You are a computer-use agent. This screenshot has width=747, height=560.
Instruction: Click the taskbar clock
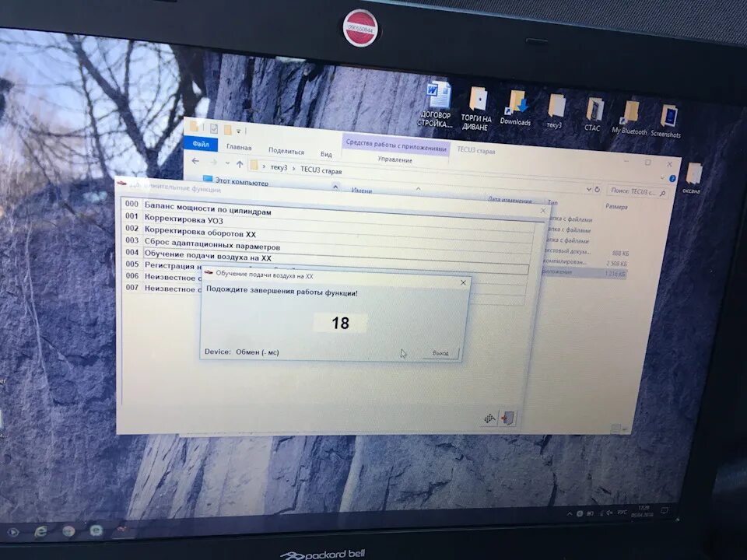tap(643, 512)
